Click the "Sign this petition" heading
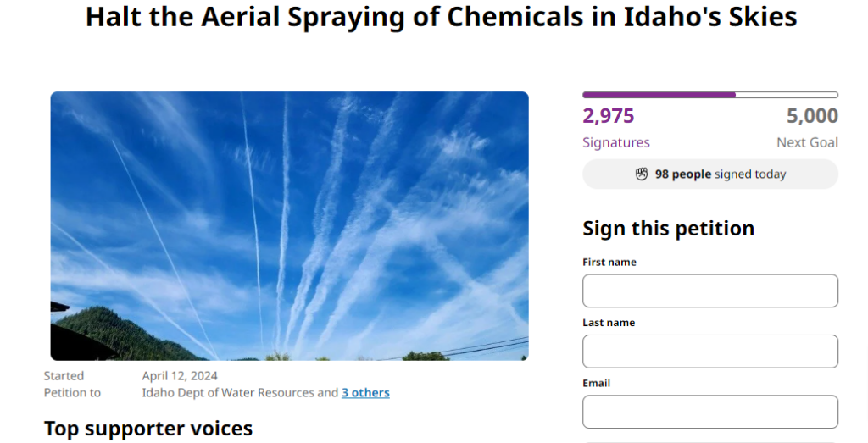 point(668,229)
